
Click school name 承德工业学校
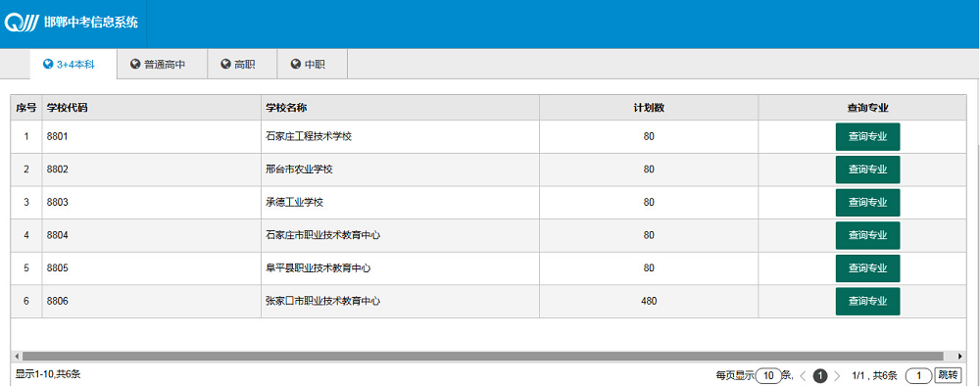(294, 203)
